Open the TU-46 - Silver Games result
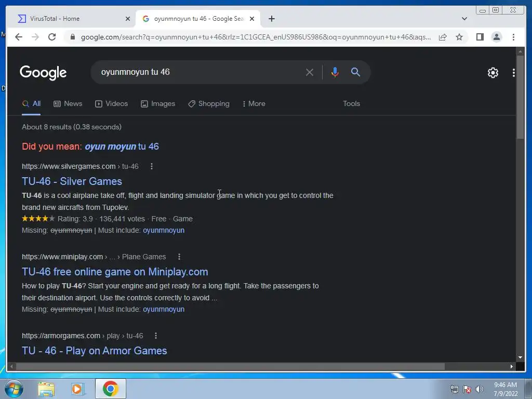532x399 pixels. (x=72, y=181)
